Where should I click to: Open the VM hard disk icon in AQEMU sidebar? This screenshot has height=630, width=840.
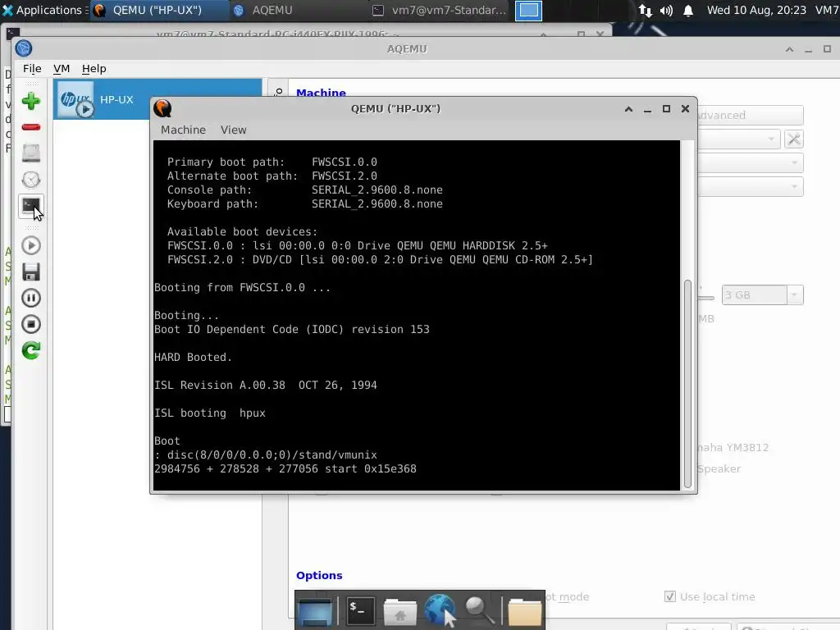coord(31,153)
